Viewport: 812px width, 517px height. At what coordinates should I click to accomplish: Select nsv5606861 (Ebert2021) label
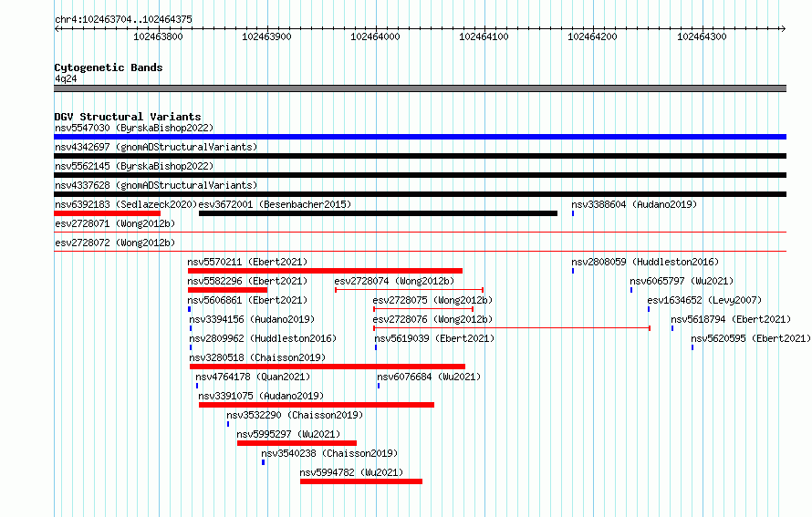pos(247,300)
